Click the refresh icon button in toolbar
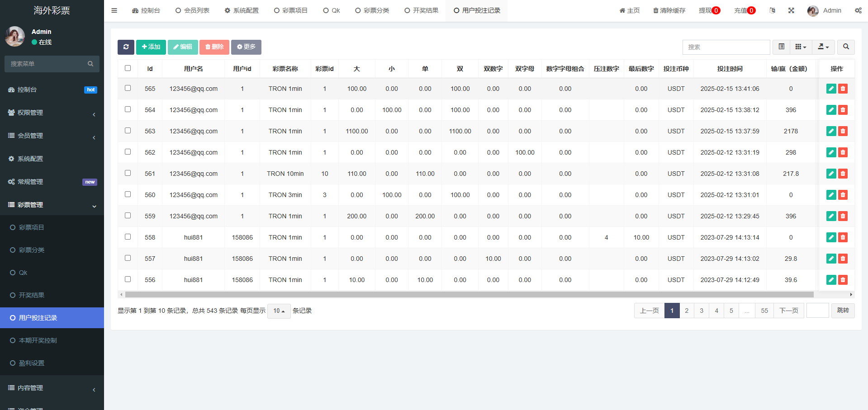The height and width of the screenshot is (410, 868). [126, 47]
